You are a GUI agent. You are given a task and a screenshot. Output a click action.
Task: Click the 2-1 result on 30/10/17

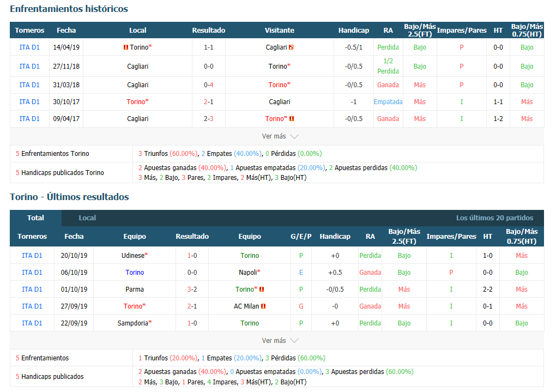(x=208, y=102)
